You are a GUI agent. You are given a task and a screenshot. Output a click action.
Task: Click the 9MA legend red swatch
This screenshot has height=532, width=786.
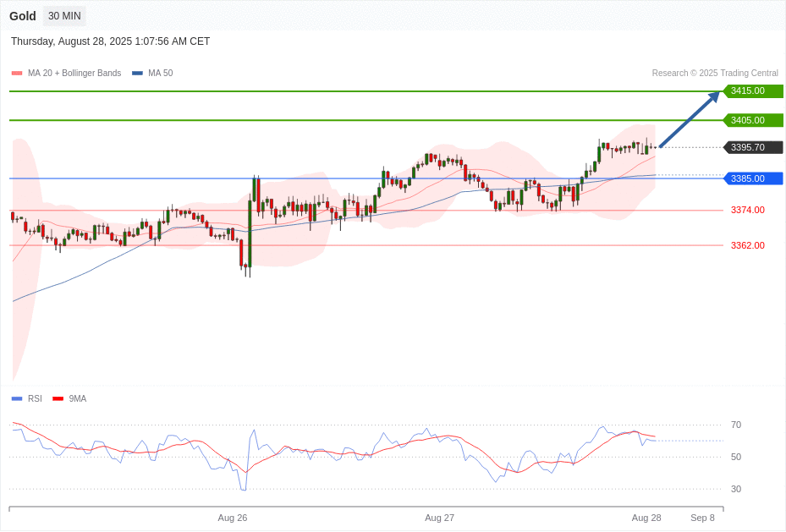click(x=58, y=398)
